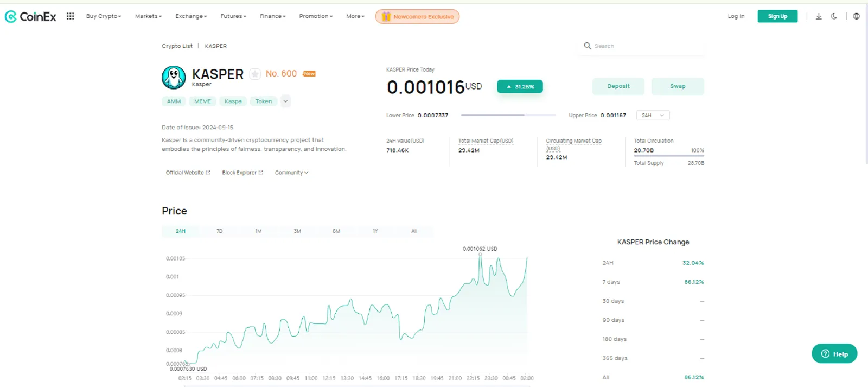
Task: Toggle dark mode moon icon
Action: [834, 16]
